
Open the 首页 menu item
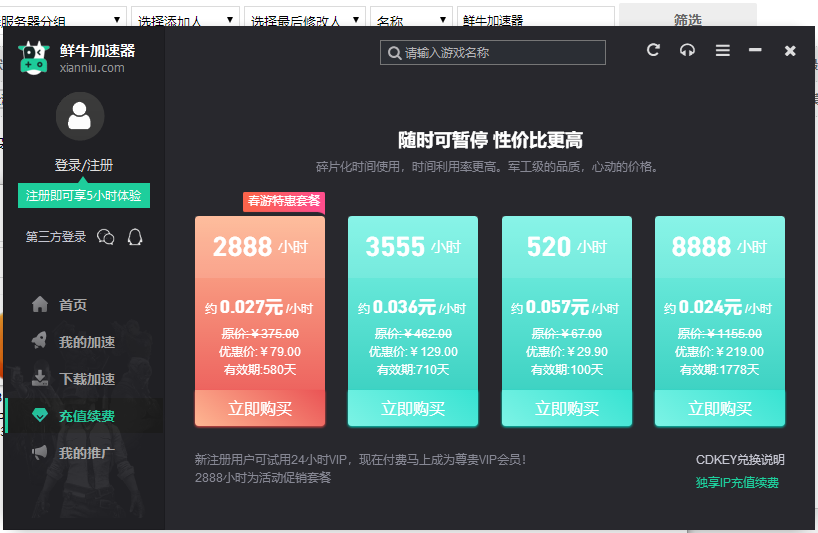83,305
